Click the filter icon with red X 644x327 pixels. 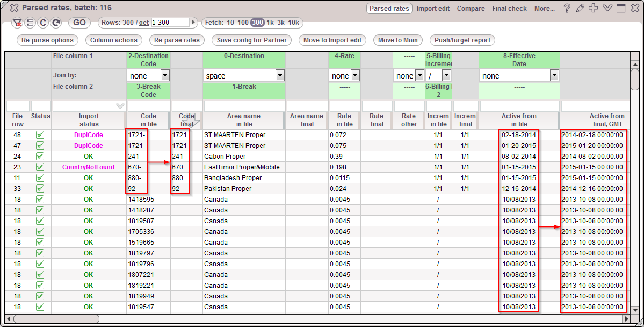tap(17, 23)
